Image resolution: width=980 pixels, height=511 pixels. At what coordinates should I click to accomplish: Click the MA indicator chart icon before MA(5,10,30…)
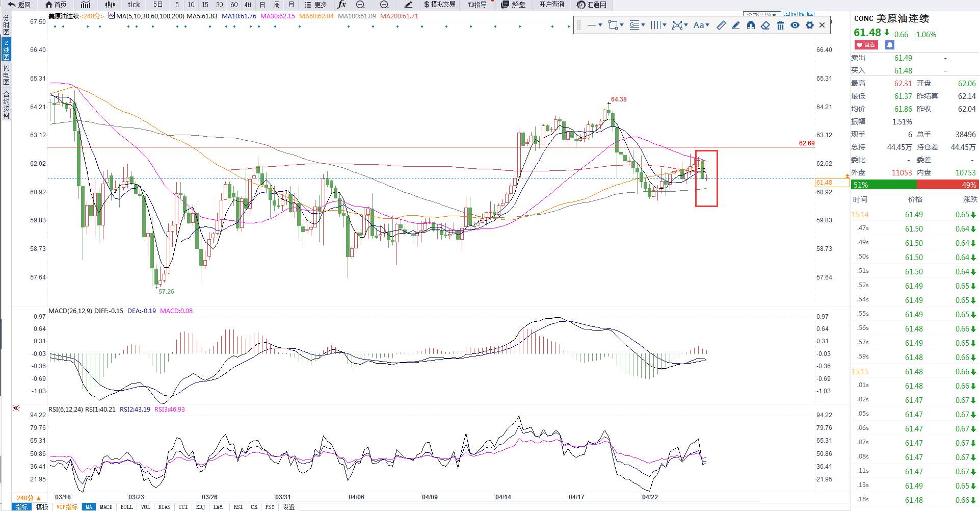(x=112, y=16)
